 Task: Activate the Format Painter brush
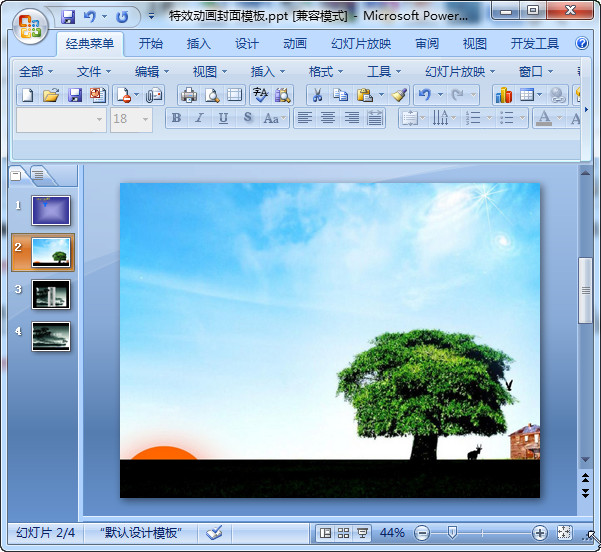click(399, 95)
